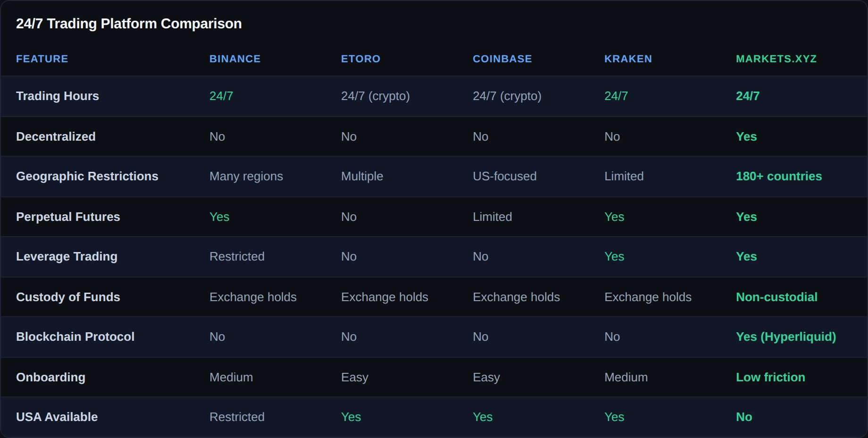Select the FEATURE column header
Screen dimensions: 868x438
click(42, 59)
